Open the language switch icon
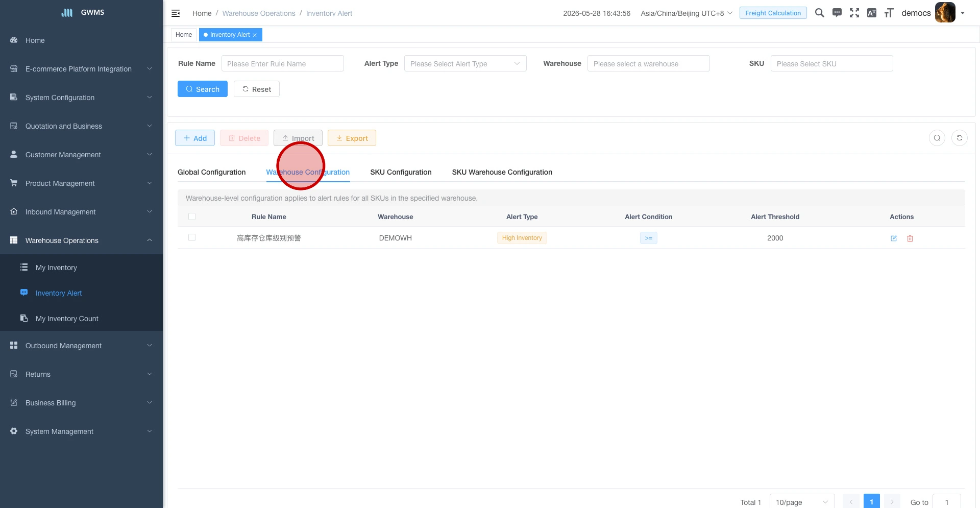 pos(872,13)
